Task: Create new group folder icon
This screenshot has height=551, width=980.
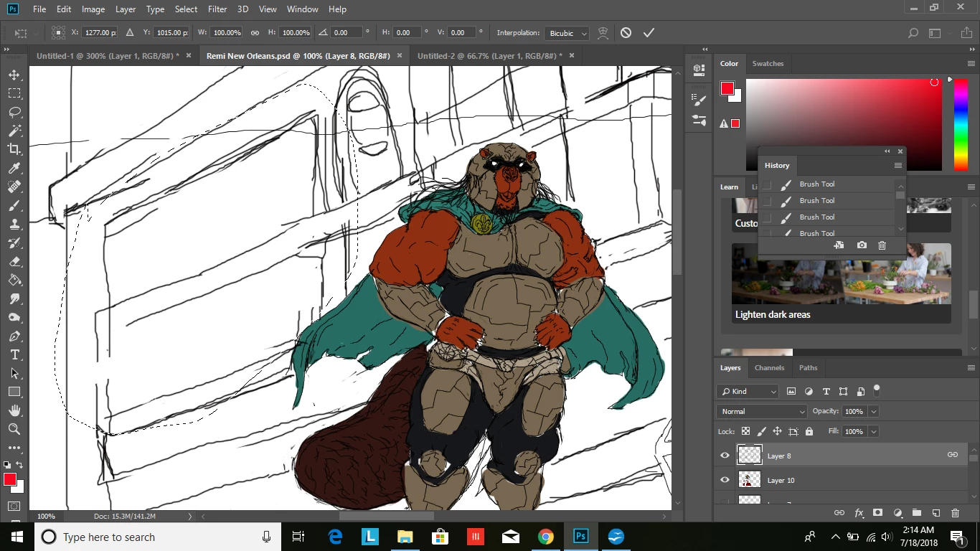Action: point(916,513)
